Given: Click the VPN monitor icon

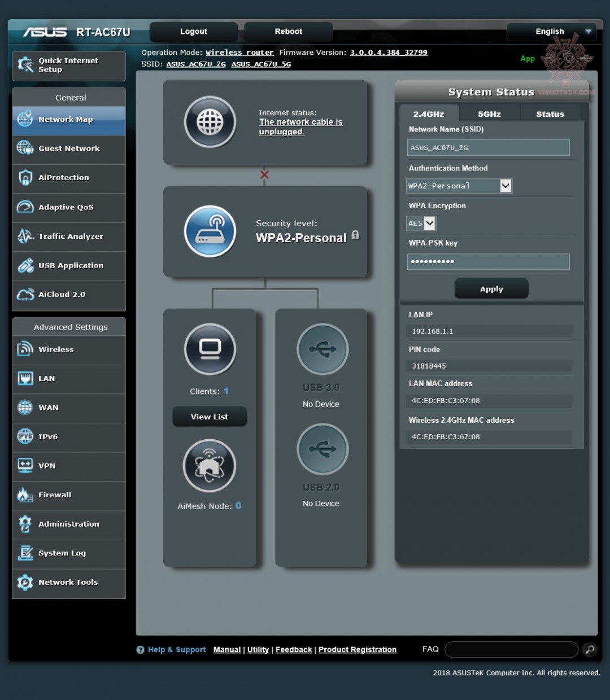Looking at the screenshot, I should (x=25, y=465).
